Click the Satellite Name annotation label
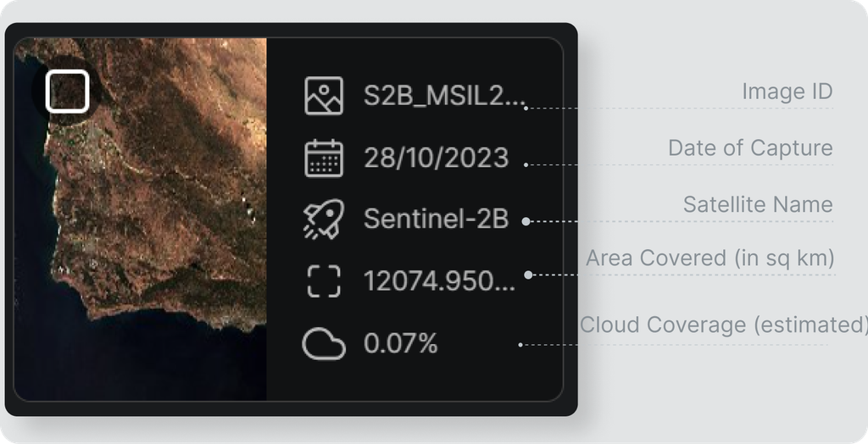The image size is (868, 444). tap(758, 204)
